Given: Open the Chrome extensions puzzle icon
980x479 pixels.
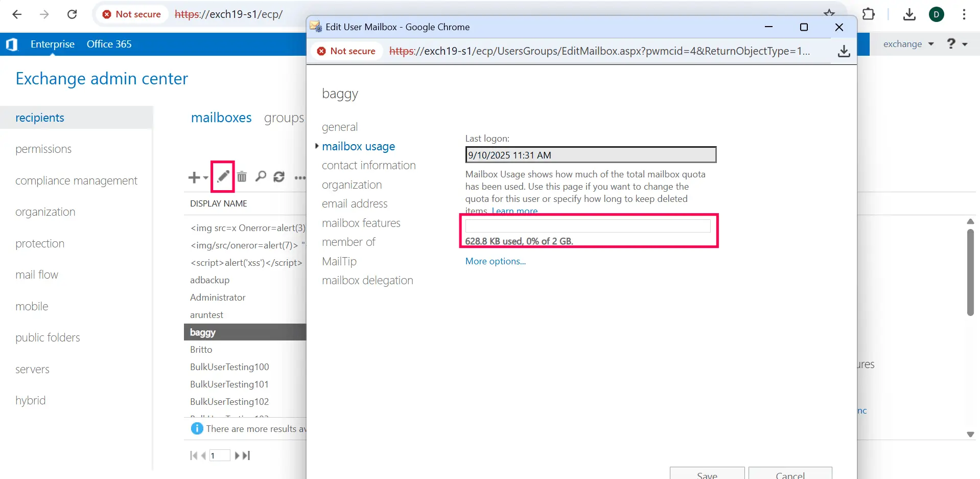Looking at the screenshot, I should pos(868,14).
